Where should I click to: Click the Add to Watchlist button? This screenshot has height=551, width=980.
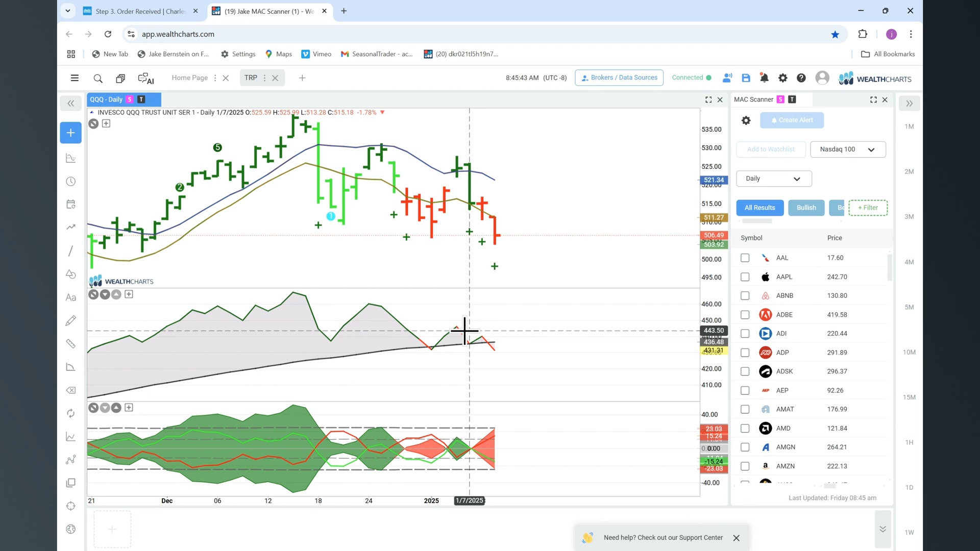coord(771,149)
